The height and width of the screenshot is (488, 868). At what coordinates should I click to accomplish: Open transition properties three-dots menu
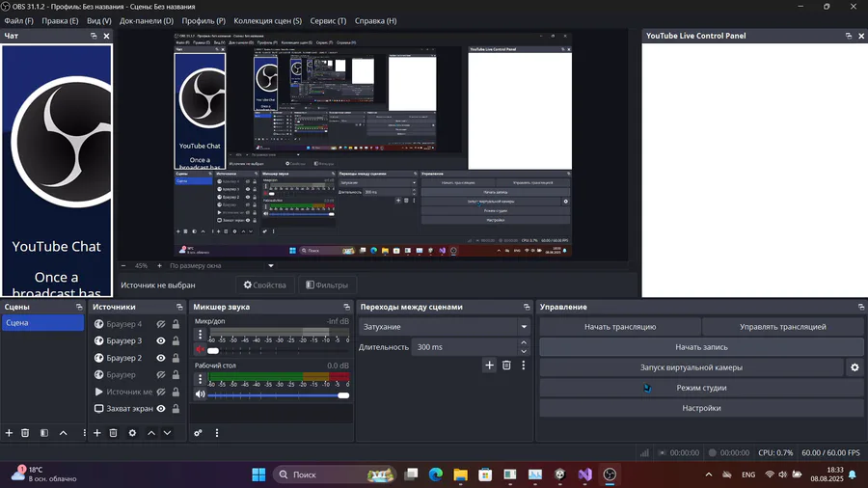tap(524, 366)
